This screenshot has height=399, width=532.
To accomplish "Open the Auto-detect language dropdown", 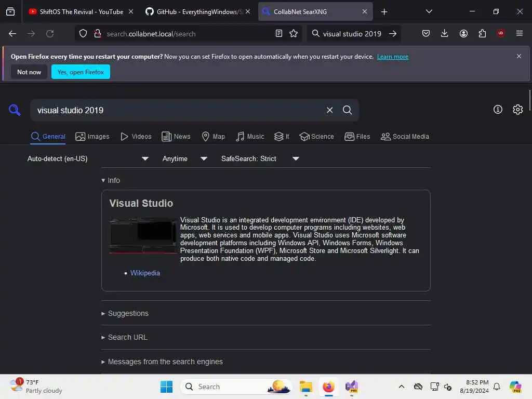I will (88, 158).
